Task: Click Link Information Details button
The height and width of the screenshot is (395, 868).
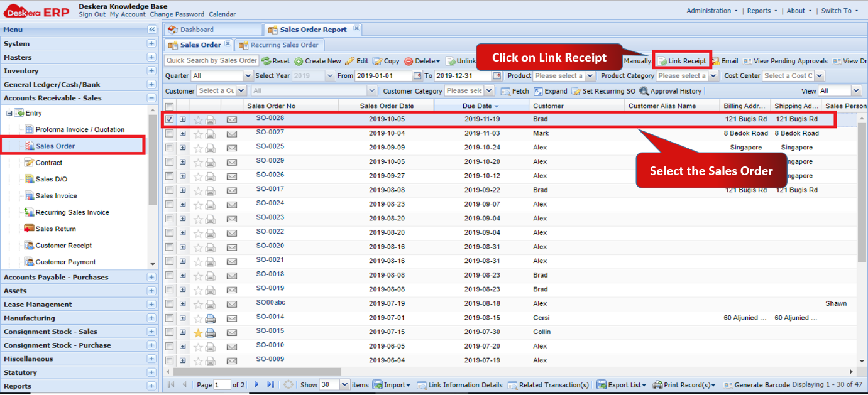Action: pos(459,385)
